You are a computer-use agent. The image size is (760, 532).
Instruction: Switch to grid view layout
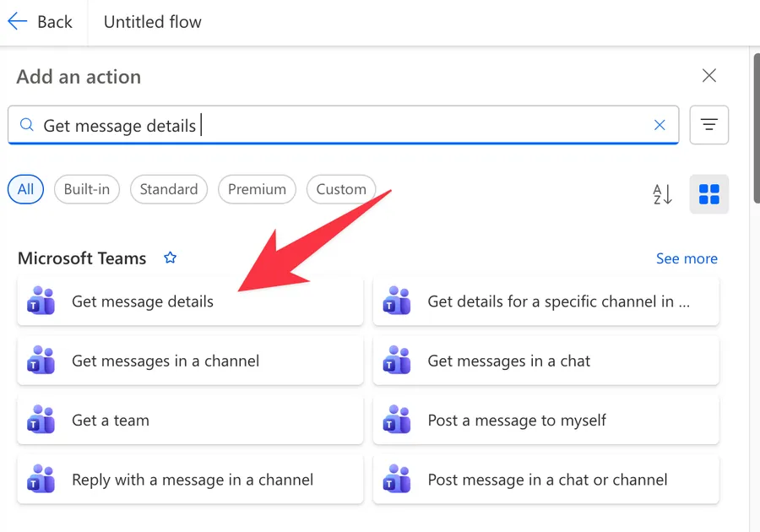point(708,194)
